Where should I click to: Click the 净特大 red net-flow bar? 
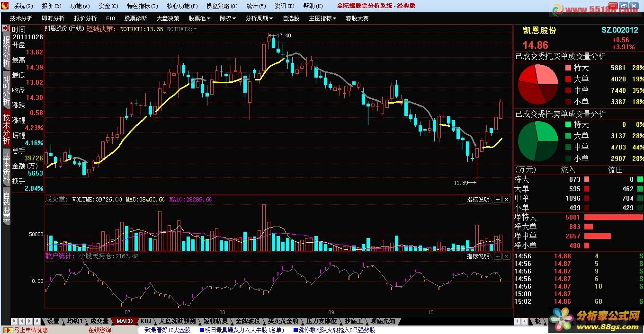tap(613, 217)
